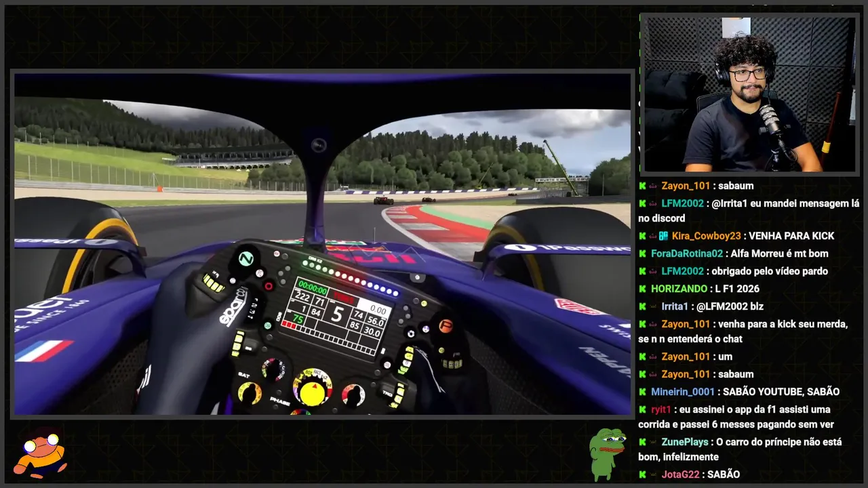Screen dimensions: 868x488
Task: Click the ryit1 username in chat
Action: (x=660, y=409)
